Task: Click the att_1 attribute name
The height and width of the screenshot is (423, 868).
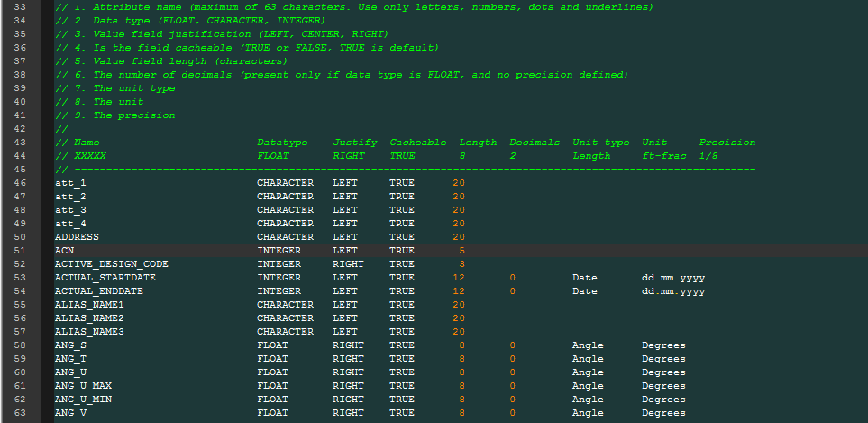Action: (x=70, y=182)
